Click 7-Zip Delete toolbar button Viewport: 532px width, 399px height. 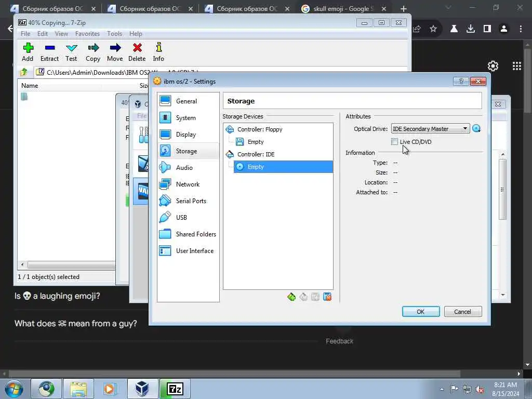(x=137, y=52)
